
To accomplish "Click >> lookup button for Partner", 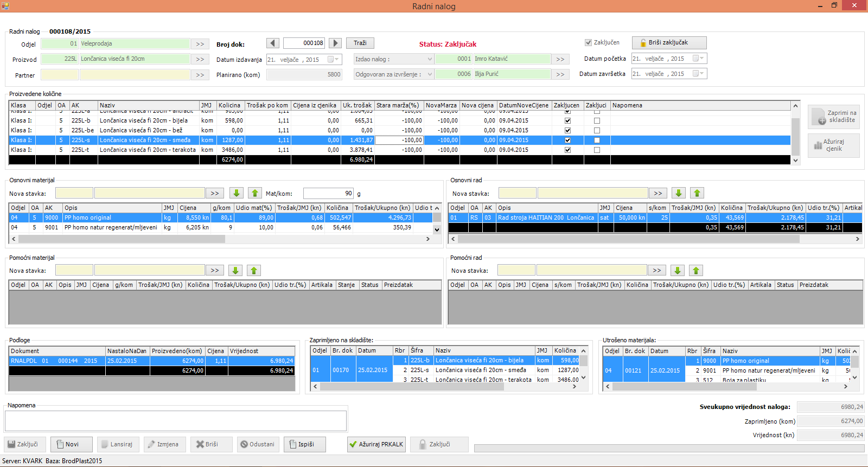I will [x=200, y=75].
